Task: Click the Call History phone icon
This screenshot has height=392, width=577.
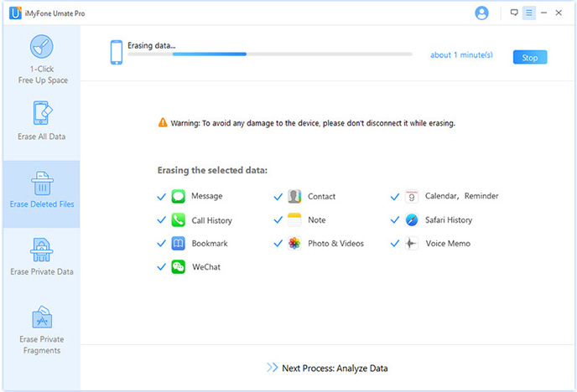Action: pos(179,220)
